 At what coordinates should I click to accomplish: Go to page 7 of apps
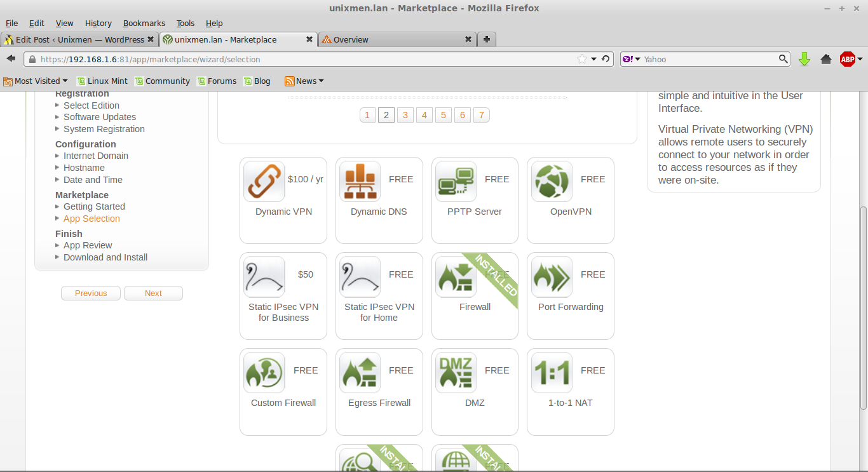tap(482, 115)
